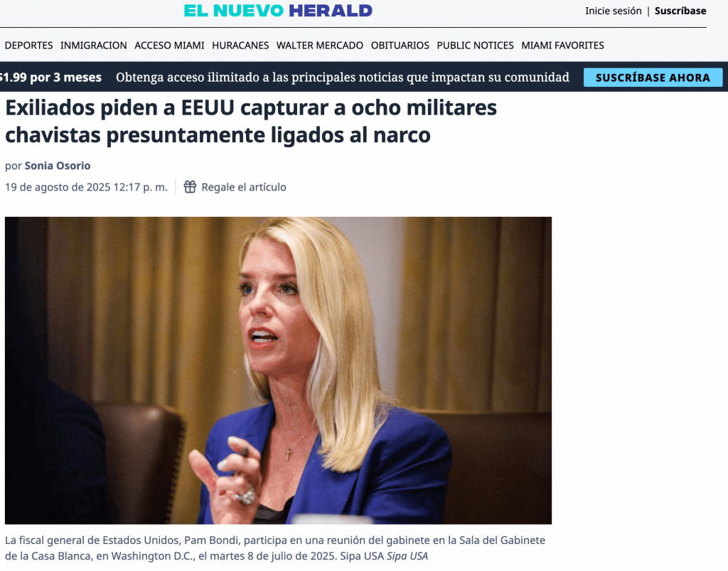Screen dimensions: 728x571
Task: Click the 3 meses price offer text
Action: click(x=50, y=77)
